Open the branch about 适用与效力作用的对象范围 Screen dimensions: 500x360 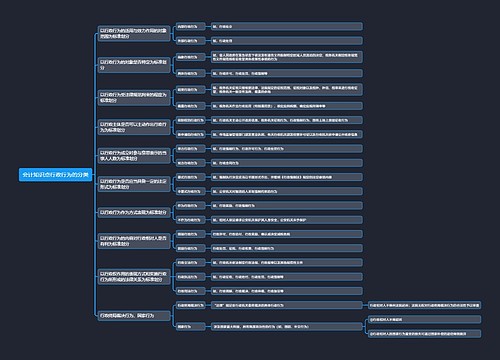[134, 33]
